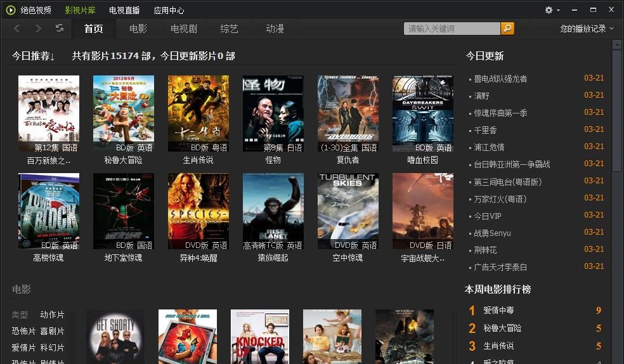
Task: Open rank 2 秘鲁大冒险 in weekly ranking
Action: coord(502,328)
